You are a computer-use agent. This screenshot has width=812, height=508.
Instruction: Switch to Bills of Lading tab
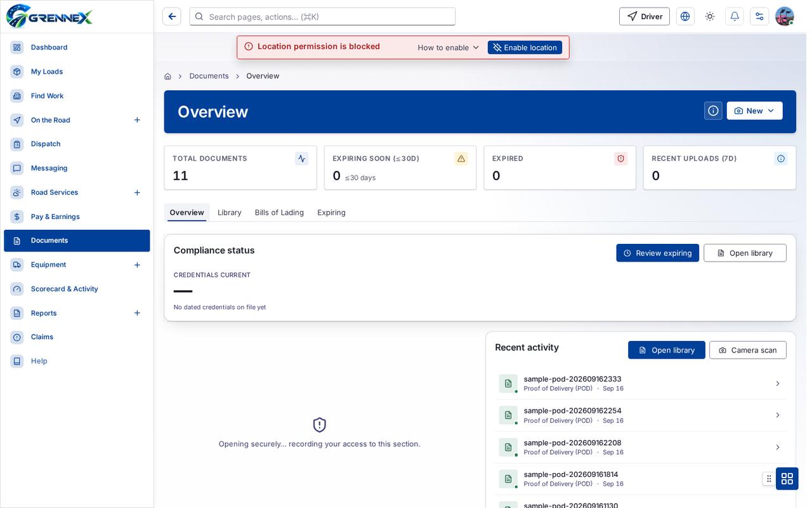pyautogui.click(x=279, y=213)
